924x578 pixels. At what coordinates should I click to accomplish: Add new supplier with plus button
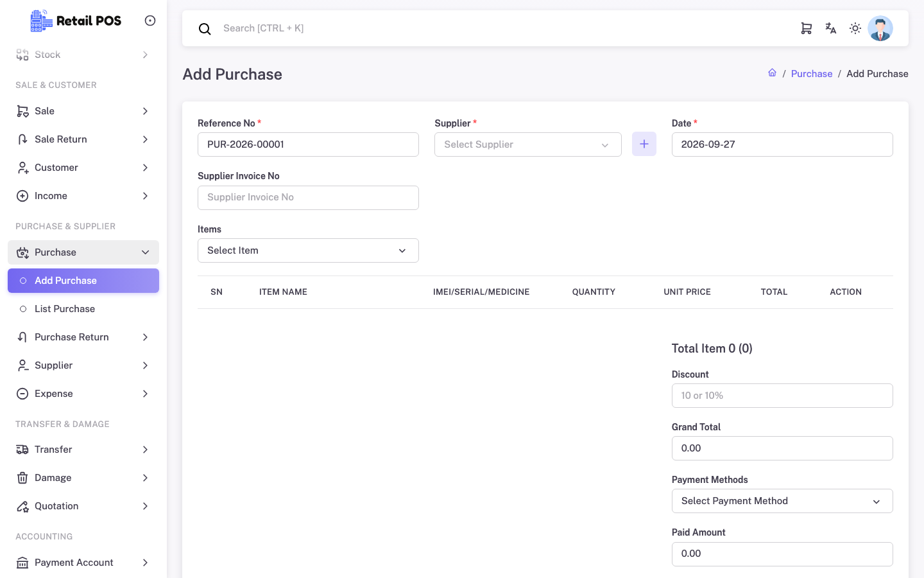tap(644, 144)
